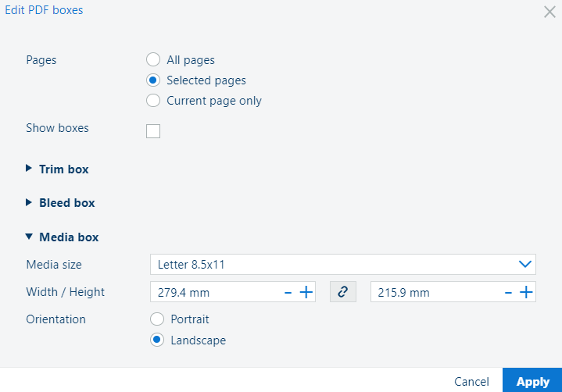Click the Apply button
The width and height of the screenshot is (562, 392).
point(532,380)
